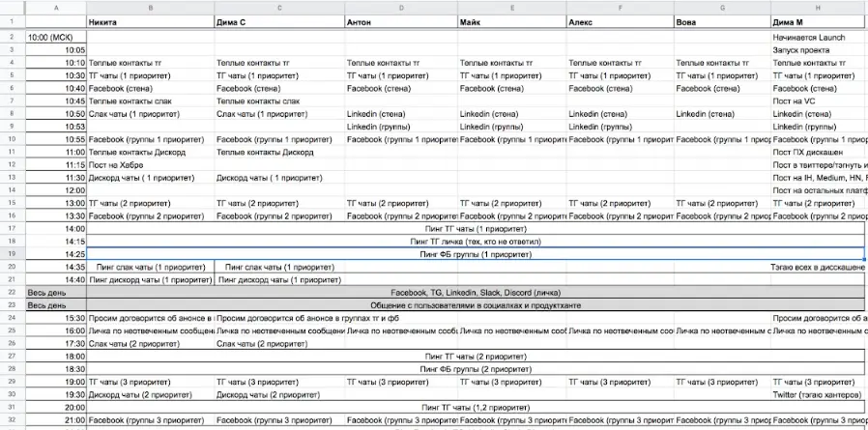Select Linkedin (стена) in Вова column
The height and width of the screenshot is (430, 868).
(x=722, y=114)
